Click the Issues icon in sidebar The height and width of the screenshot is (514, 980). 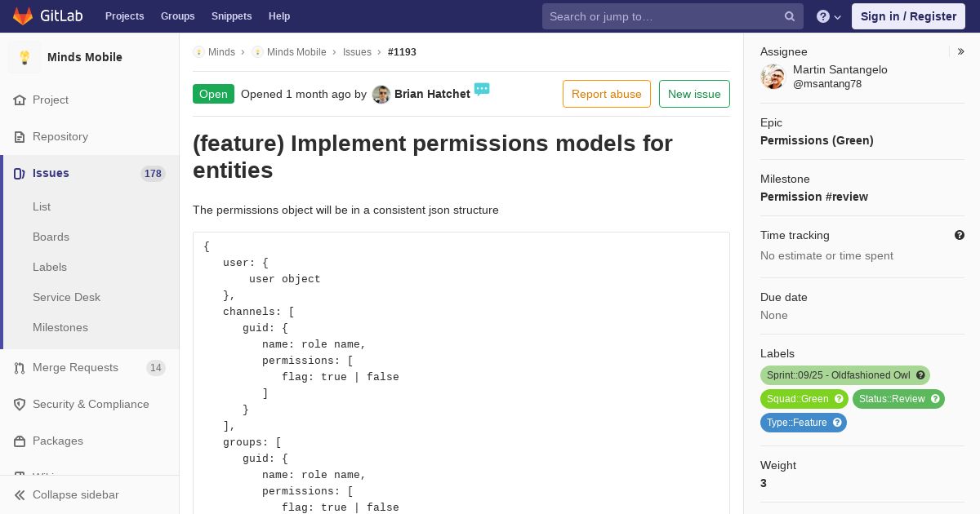(20, 173)
